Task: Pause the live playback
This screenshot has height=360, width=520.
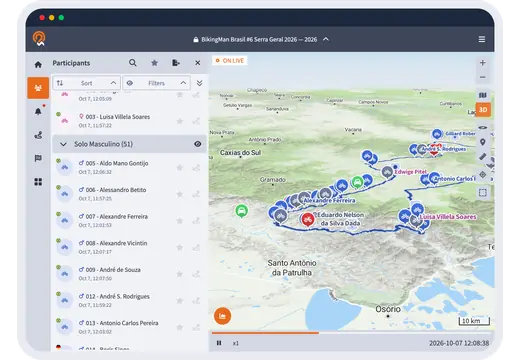Action: pyautogui.click(x=219, y=343)
